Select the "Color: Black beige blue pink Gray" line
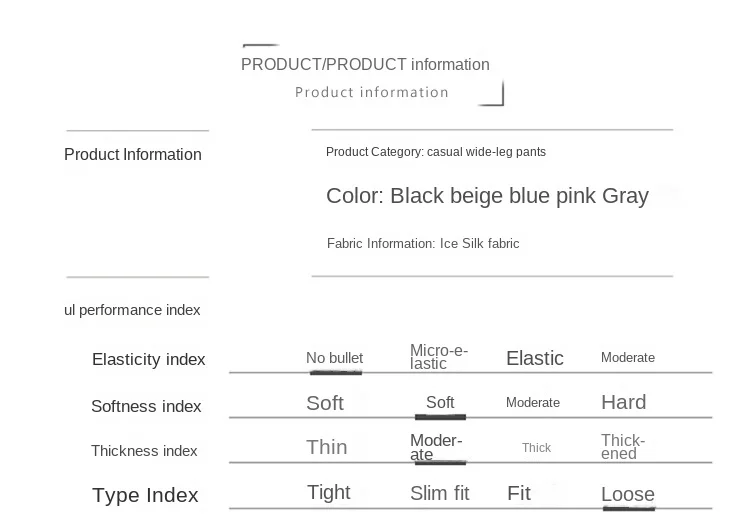 [x=487, y=196]
